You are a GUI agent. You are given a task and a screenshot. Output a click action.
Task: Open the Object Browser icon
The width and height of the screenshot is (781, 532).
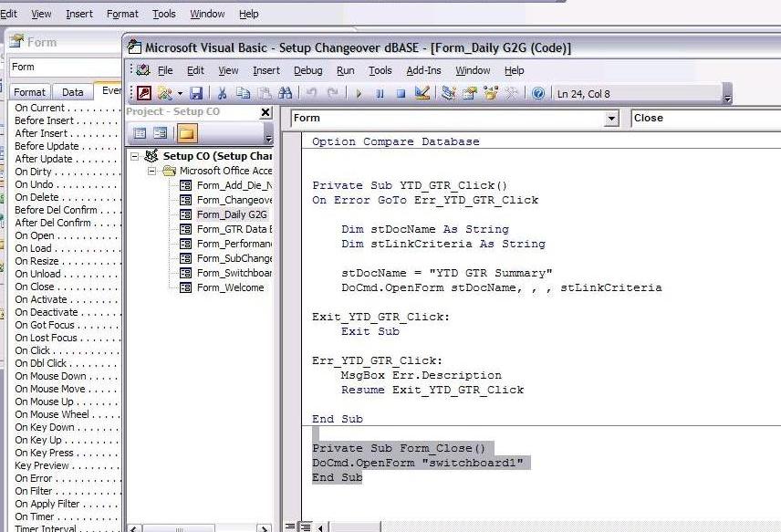pos(491,93)
